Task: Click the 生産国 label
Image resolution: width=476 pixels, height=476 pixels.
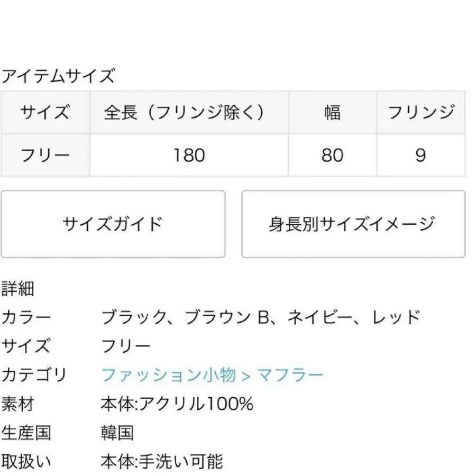Action: click(x=26, y=433)
